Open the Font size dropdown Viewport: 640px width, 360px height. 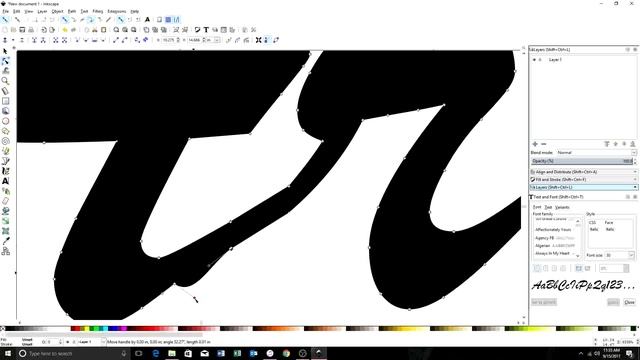click(631, 255)
